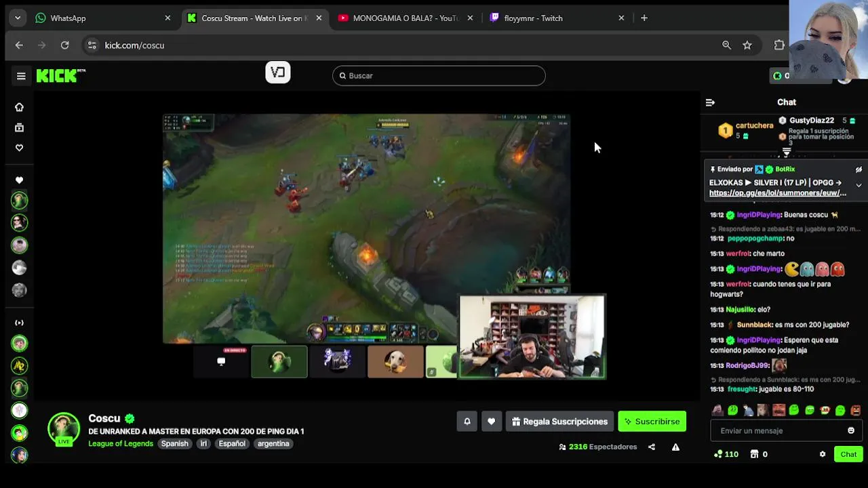Reload the Kick page
This screenshot has width=868, height=488.
click(x=64, y=45)
